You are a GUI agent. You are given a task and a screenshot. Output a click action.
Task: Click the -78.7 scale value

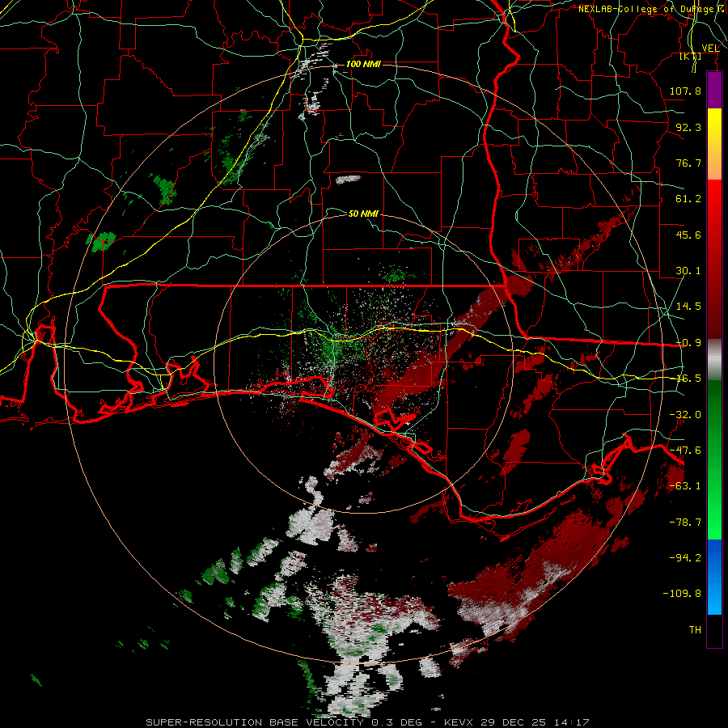point(685,523)
